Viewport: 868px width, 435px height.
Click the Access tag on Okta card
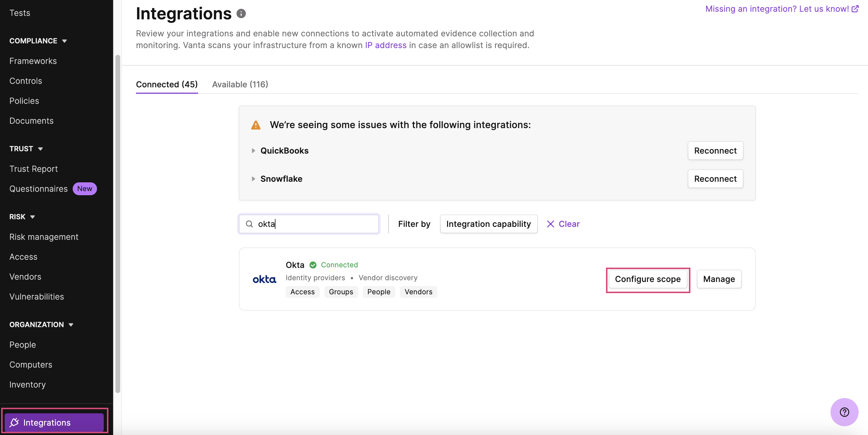tap(302, 292)
